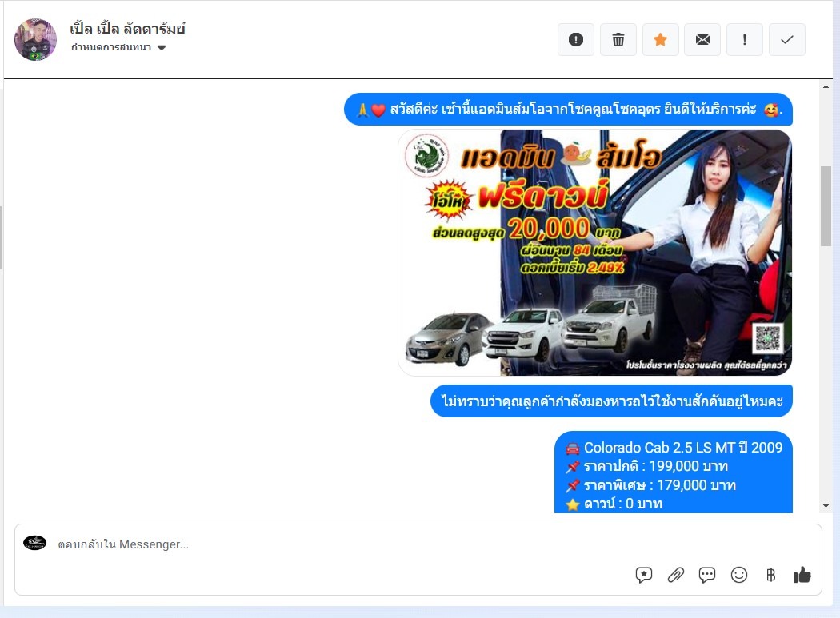Select the greeting message starting สวัสดีค่ะ
This screenshot has width=840, height=618.
click(568, 110)
